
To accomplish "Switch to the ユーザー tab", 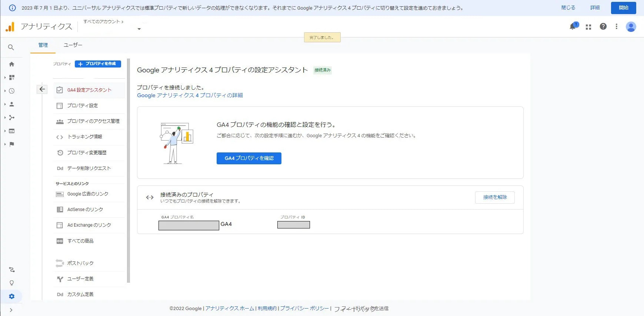I will click(x=73, y=45).
